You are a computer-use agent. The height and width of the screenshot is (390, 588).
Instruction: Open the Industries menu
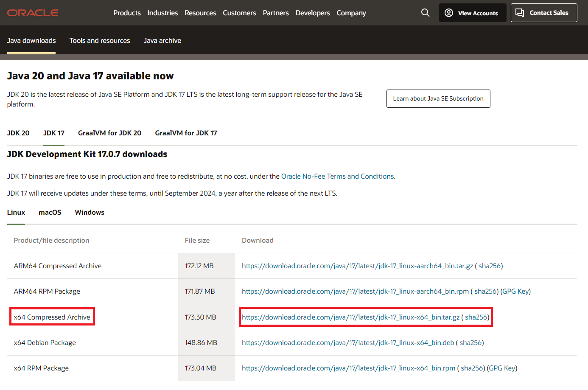(162, 13)
